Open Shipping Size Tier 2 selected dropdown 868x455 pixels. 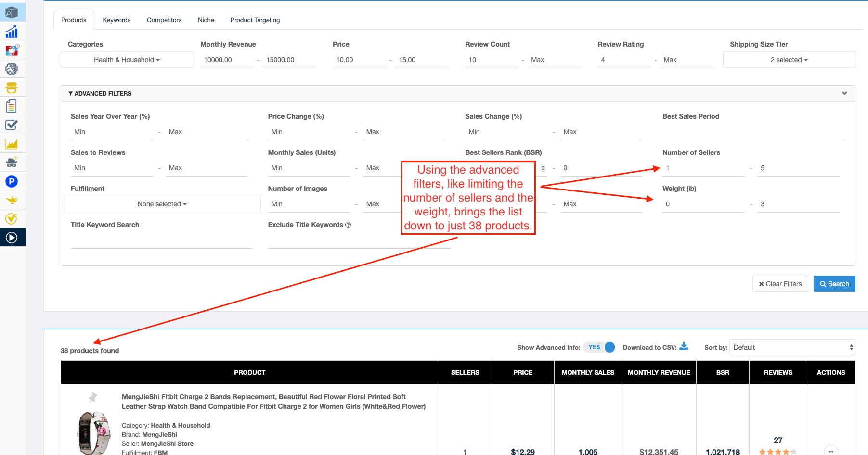pos(789,60)
